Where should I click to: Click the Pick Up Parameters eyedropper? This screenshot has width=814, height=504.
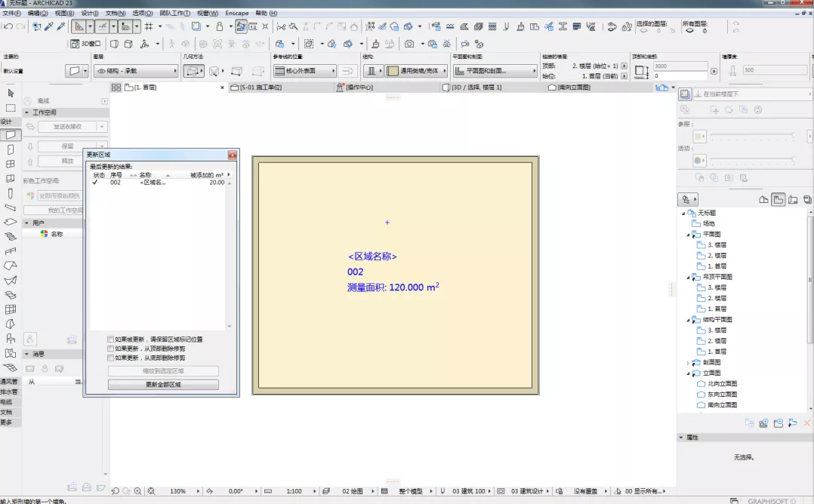[49, 26]
